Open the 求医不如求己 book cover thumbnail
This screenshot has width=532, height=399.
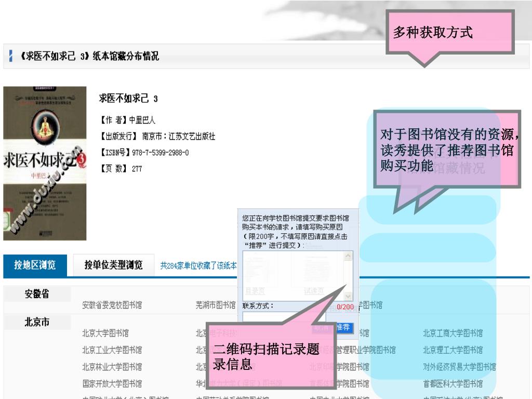45,163
